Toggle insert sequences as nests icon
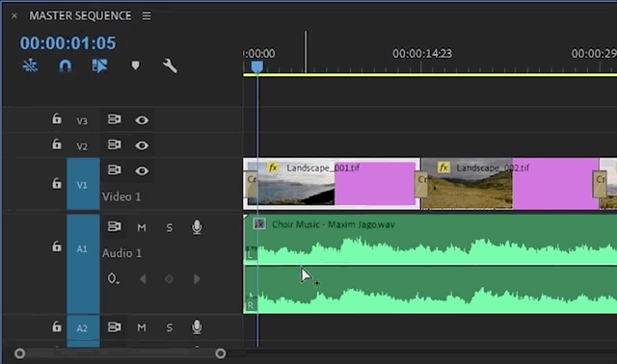Image resolution: width=617 pixels, height=364 pixels. [x=30, y=65]
